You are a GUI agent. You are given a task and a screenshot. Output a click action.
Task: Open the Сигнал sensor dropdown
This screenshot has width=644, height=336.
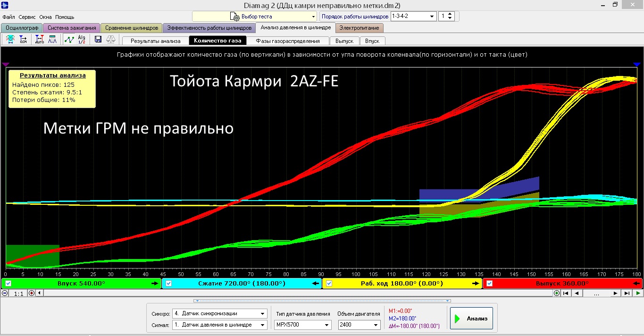point(219,325)
